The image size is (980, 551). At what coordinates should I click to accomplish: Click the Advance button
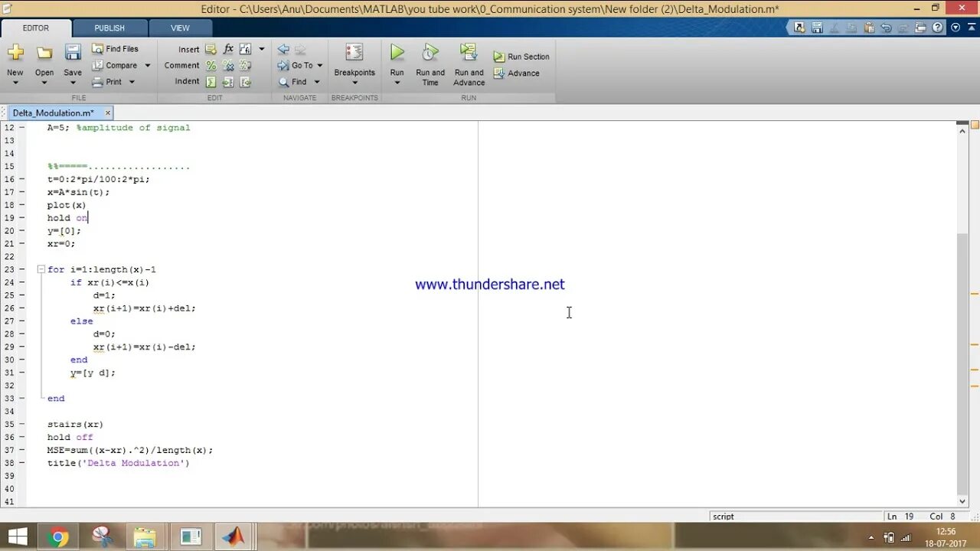517,73
